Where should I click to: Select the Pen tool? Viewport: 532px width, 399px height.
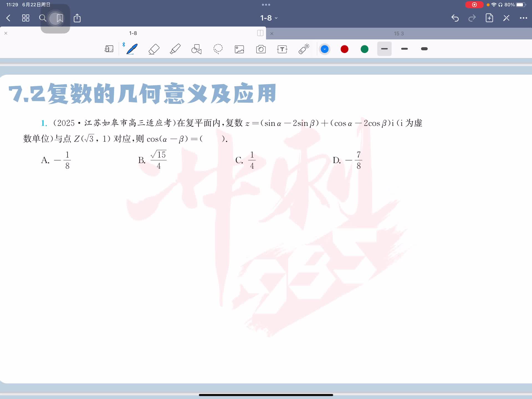[x=132, y=49]
